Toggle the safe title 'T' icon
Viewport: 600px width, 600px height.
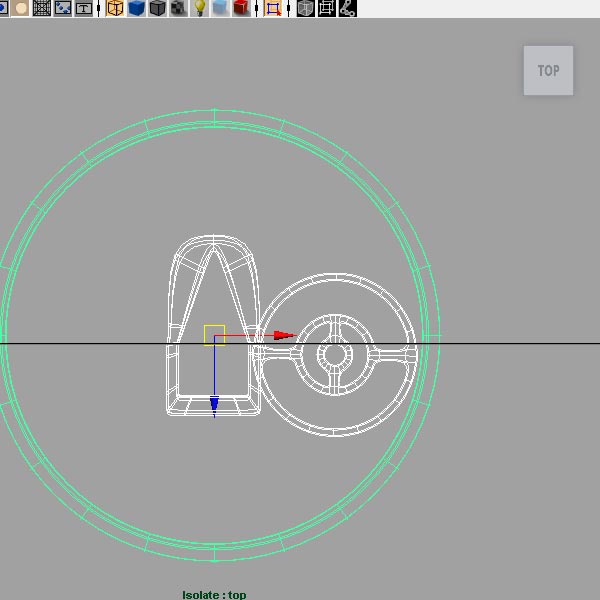[84, 8]
